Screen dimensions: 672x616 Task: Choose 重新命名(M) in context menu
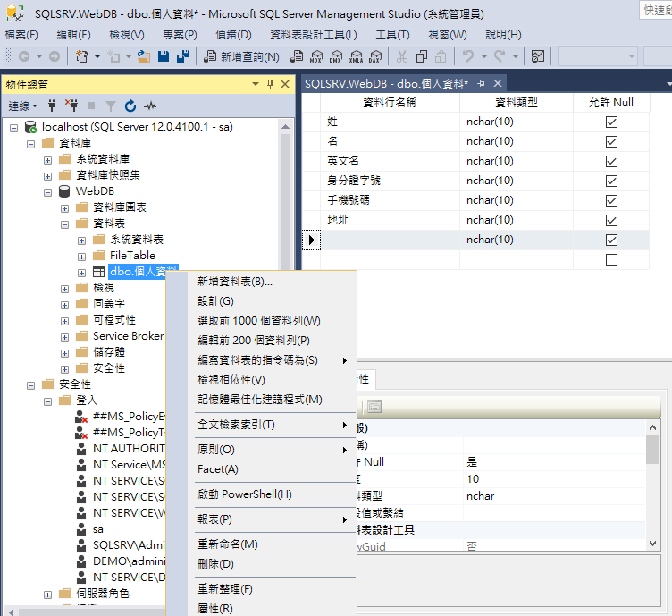click(x=272, y=544)
